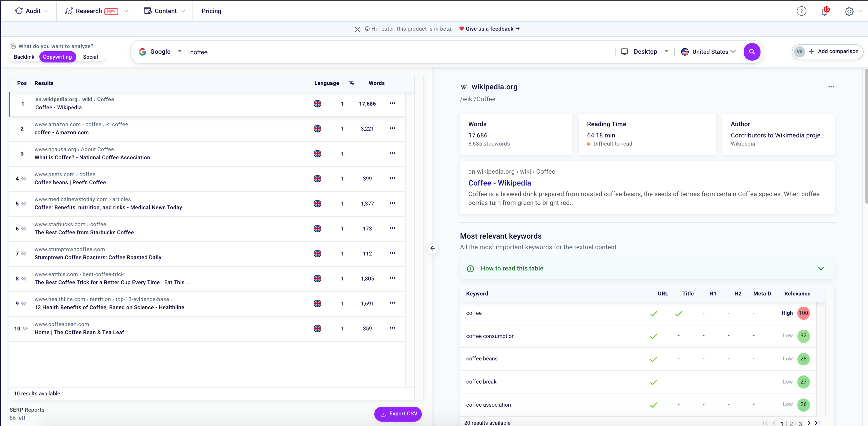Switch to the Social tab
Viewport: 868px width, 426px height.
pyautogui.click(x=90, y=57)
